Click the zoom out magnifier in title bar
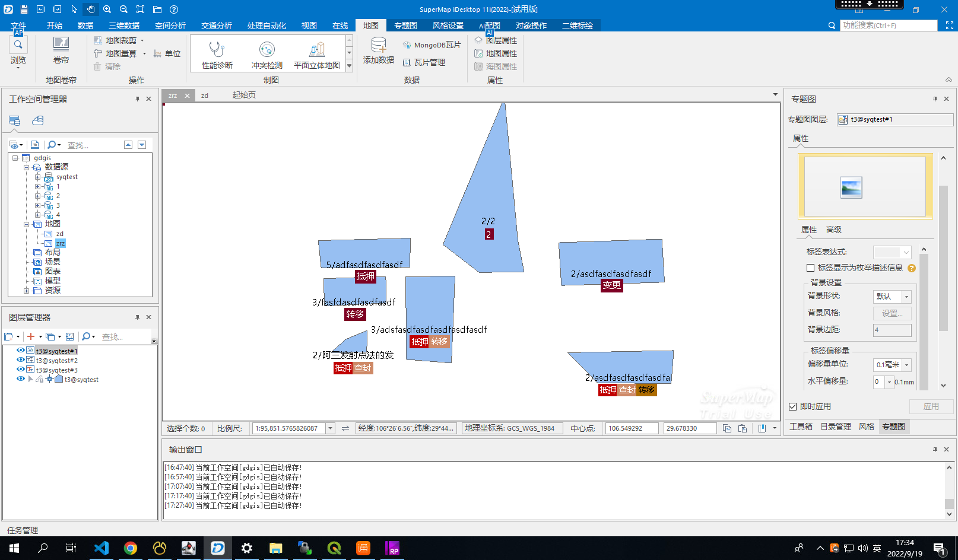The height and width of the screenshot is (560, 958). point(123,9)
